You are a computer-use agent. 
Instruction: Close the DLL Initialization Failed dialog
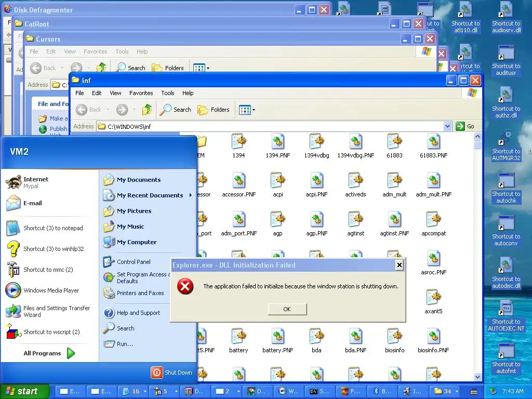point(400,265)
